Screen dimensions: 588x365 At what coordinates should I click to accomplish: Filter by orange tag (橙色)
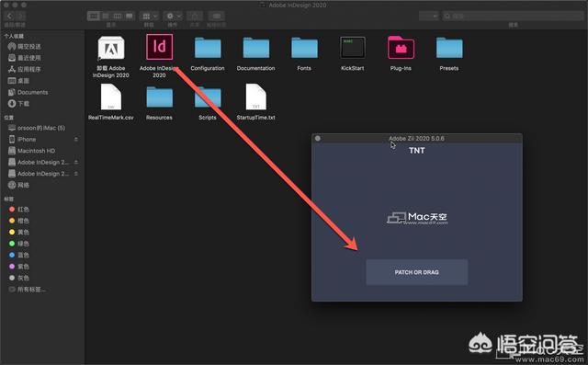19,221
